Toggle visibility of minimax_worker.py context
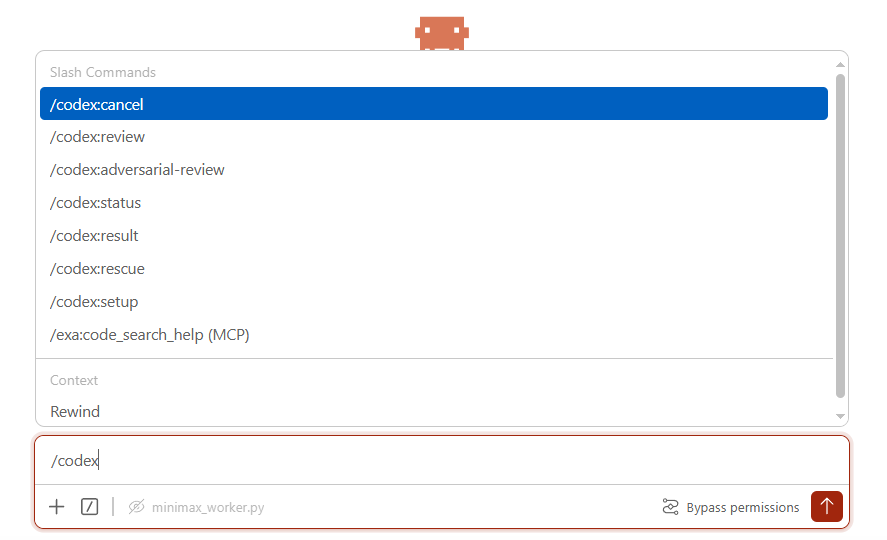887x540 pixels. 136,507
